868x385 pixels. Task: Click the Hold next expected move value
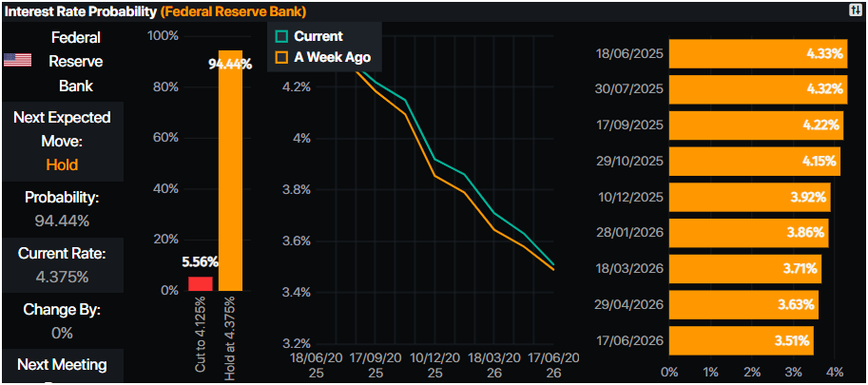point(62,164)
